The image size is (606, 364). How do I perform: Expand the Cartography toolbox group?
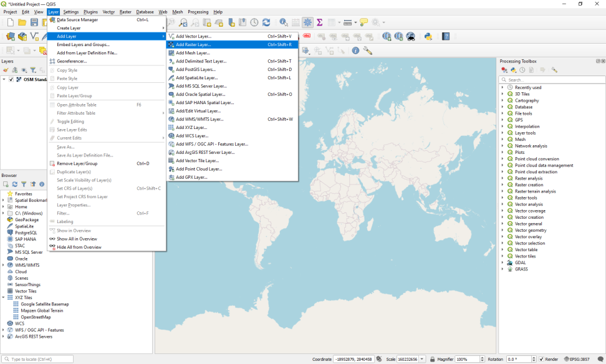[503, 100]
